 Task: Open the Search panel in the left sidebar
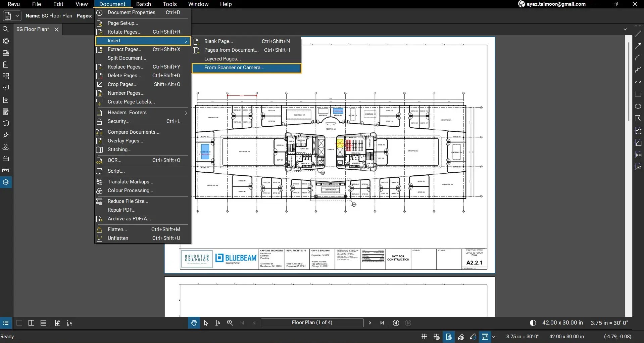pyautogui.click(x=6, y=29)
